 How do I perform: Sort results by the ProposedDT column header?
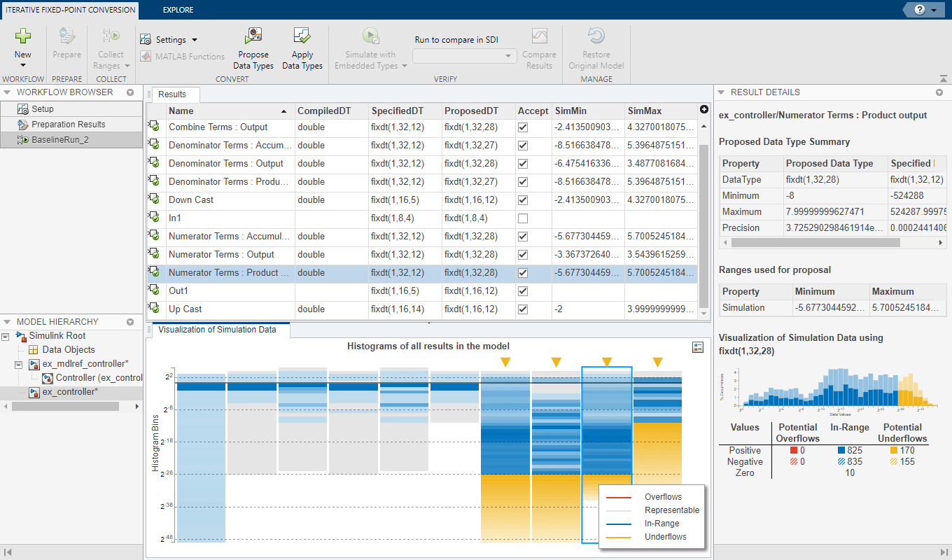(x=473, y=111)
